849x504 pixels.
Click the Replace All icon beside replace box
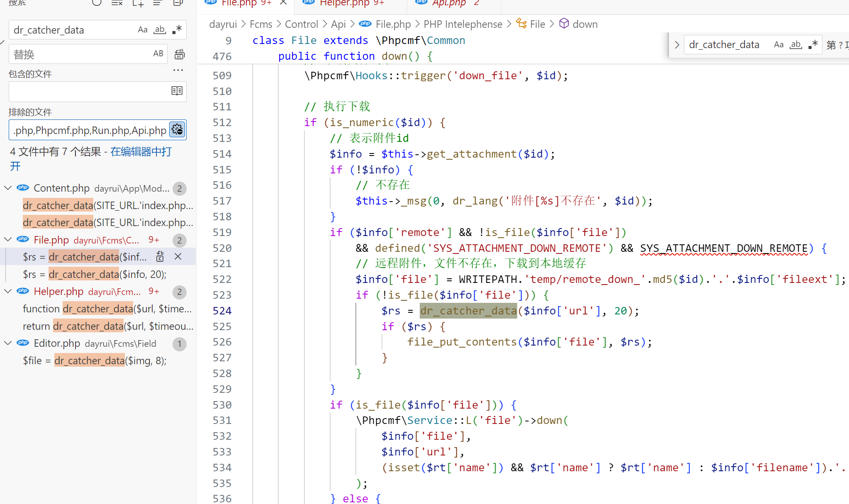(180, 54)
